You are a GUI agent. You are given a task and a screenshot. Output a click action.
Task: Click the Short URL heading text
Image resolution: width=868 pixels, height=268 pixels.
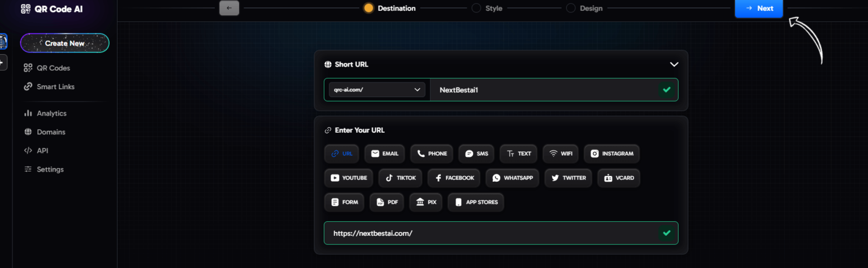click(351, 64)
